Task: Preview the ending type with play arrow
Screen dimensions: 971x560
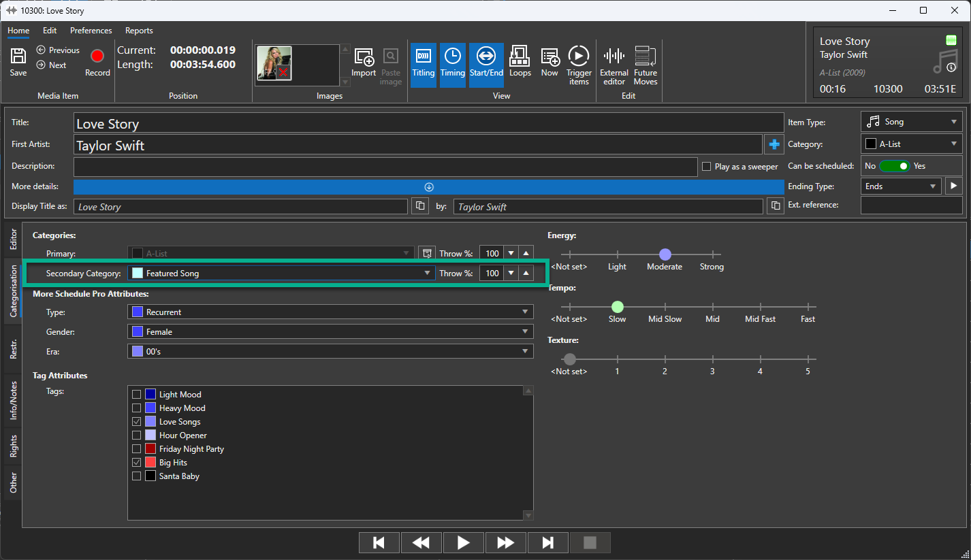Action: (953, 186)
